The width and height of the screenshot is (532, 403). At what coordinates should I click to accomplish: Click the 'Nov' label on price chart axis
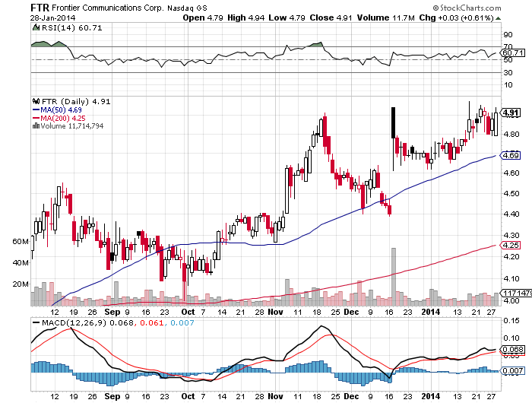[275, 312]
